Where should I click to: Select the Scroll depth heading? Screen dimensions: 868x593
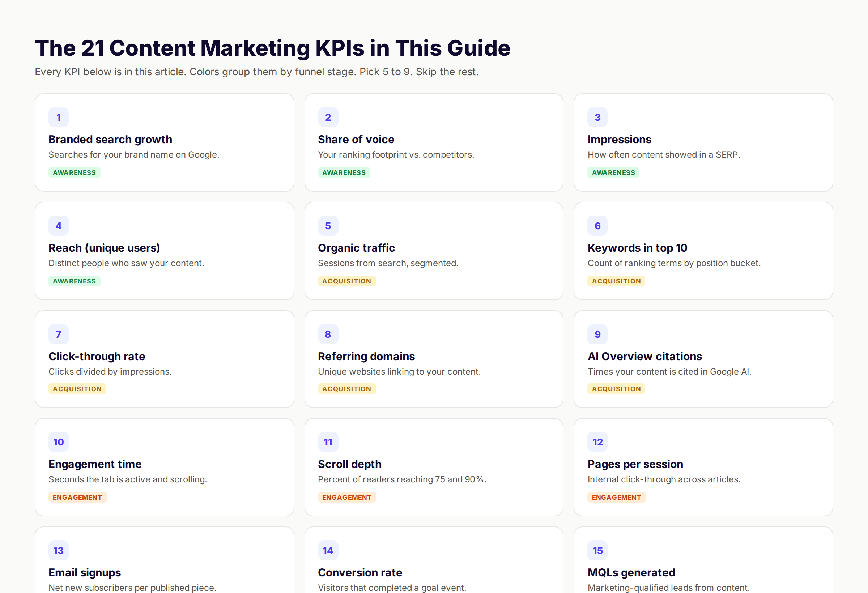pyautogui.click(x=350, y=464)
